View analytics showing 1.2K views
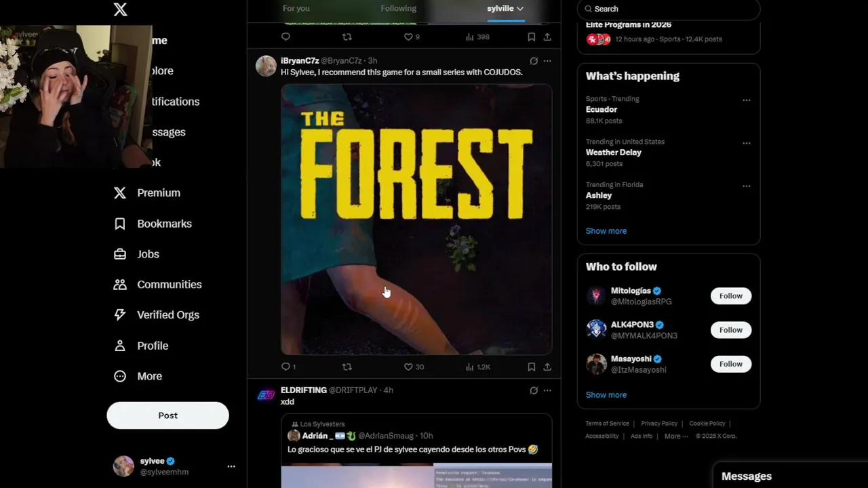This screenshot has width=868, height=488. [x=477, y=367]
